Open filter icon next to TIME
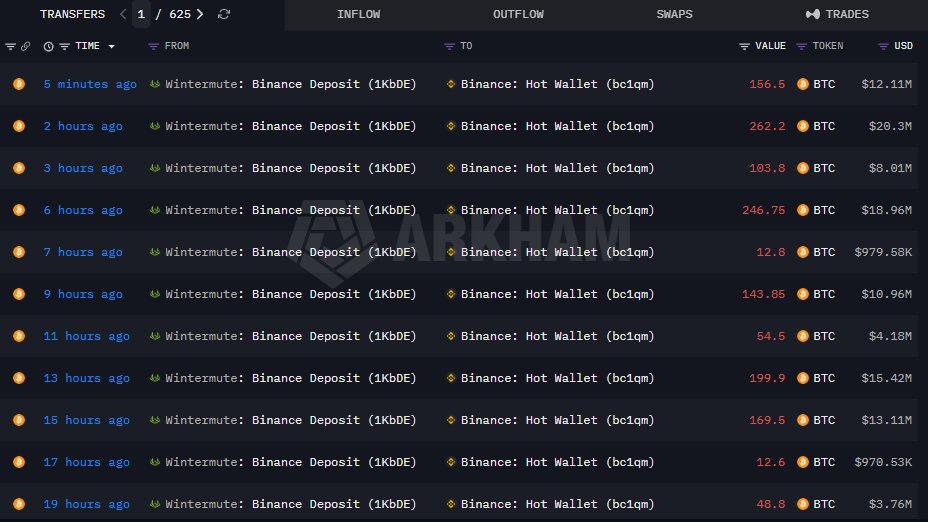 (x=65, y=46)
